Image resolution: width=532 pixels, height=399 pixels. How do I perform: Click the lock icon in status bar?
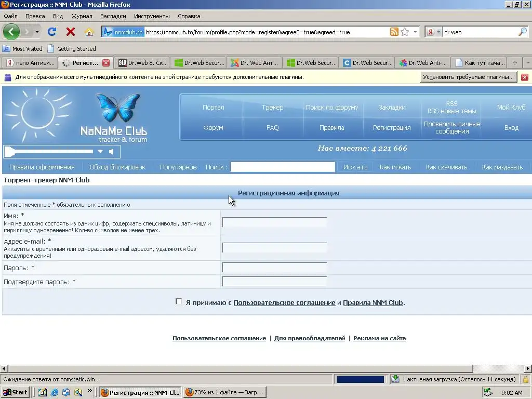tap(526, 379)
